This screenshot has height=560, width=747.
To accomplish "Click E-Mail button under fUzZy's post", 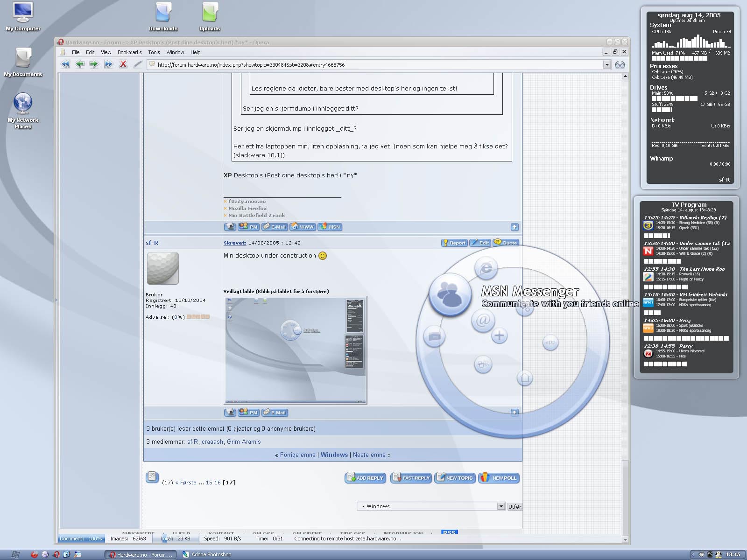I will tap(274, 227).
